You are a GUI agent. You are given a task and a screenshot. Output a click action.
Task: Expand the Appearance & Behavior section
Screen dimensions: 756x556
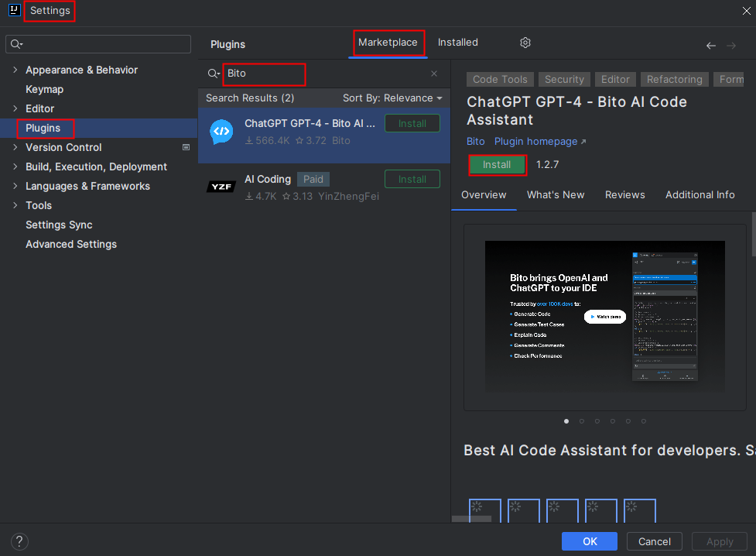[15, 70]
